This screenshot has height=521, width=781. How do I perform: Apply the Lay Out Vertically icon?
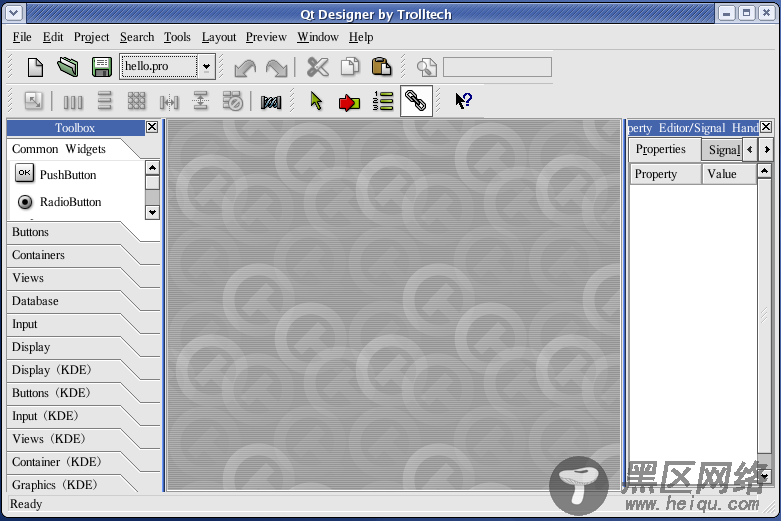[105, 101]
